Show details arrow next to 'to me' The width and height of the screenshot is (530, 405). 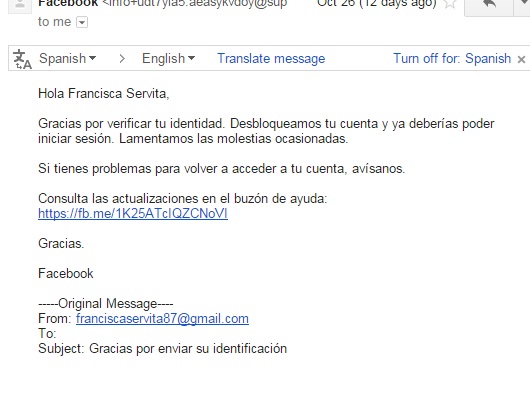[x=82, y=22]
